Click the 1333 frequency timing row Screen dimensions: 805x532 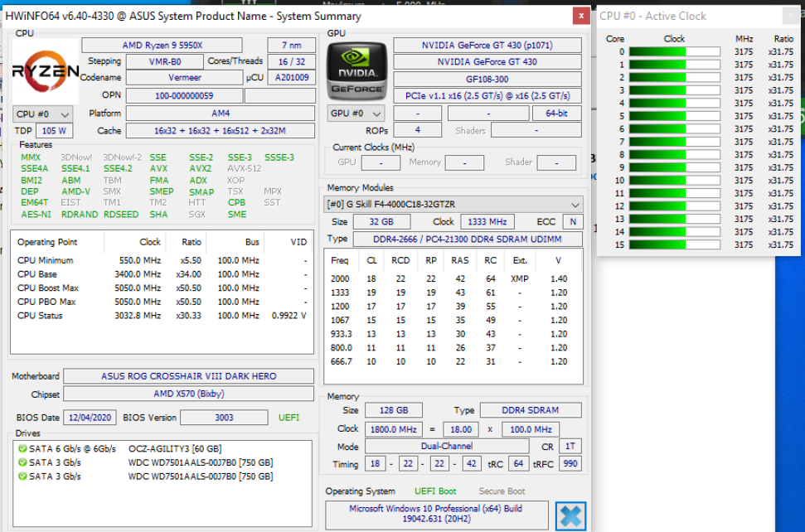coord(453,293)
